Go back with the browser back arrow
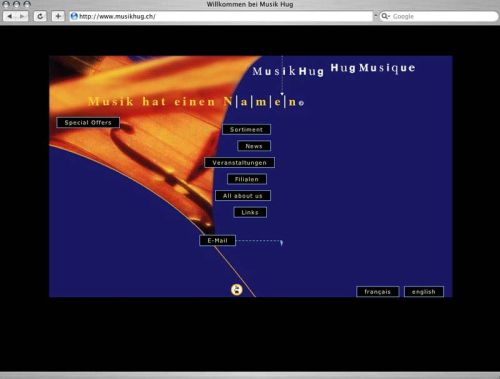The width and height of the screenshot is (500, 379). tap(10, 16)
